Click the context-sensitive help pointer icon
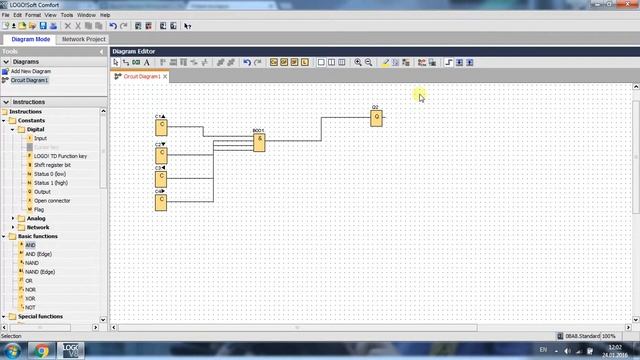 187,26
